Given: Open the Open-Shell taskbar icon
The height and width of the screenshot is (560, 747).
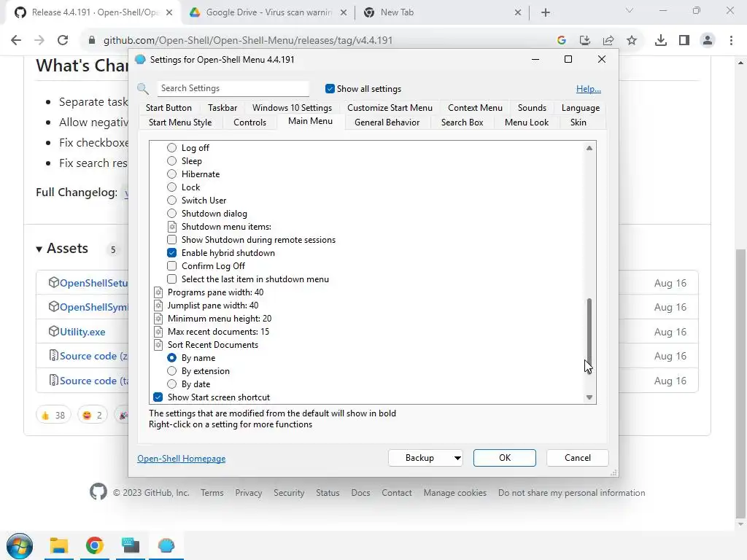Looking at the screenshot, I should (166, 545).
